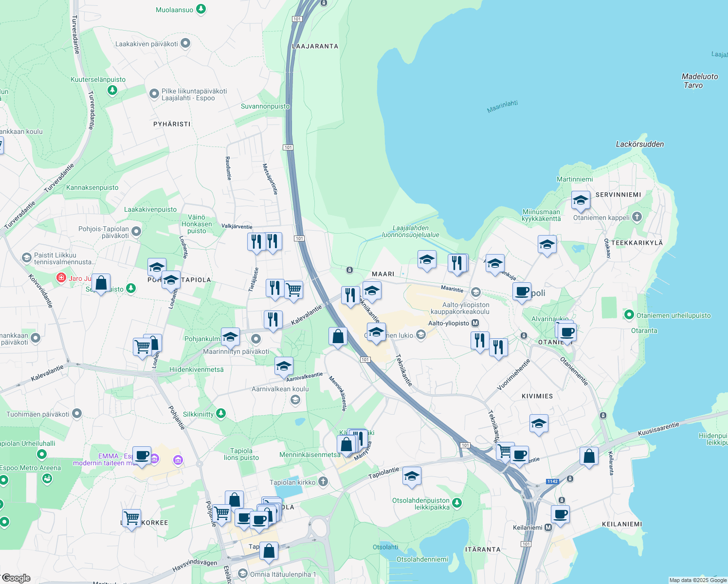This screenshot has height=584, width=728.
Task: Click the Kuuterselänpuisto tree icon
Action: coord(112,90)
